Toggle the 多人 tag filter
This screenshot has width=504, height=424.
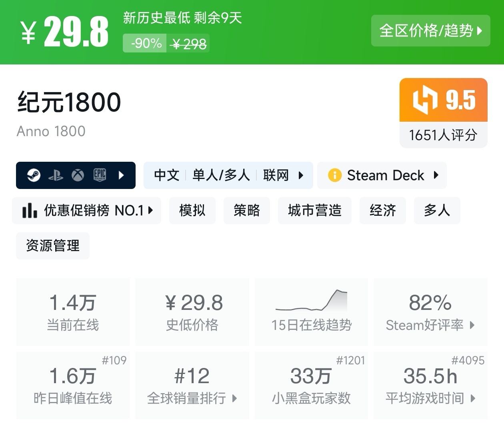[x=437, y=211]
